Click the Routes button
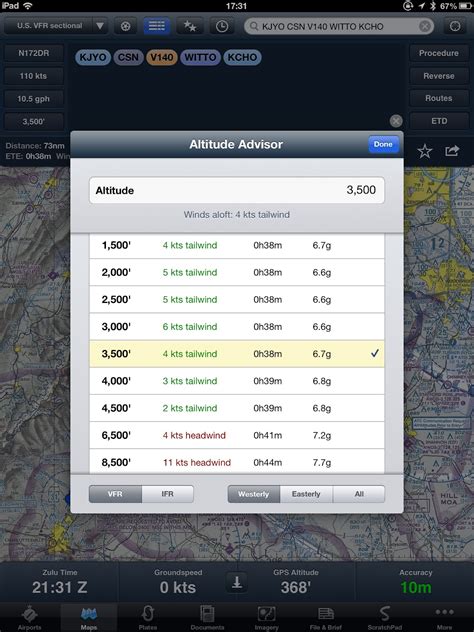The width and height of the screenshot is (474, 632). (x=439, y=98)
